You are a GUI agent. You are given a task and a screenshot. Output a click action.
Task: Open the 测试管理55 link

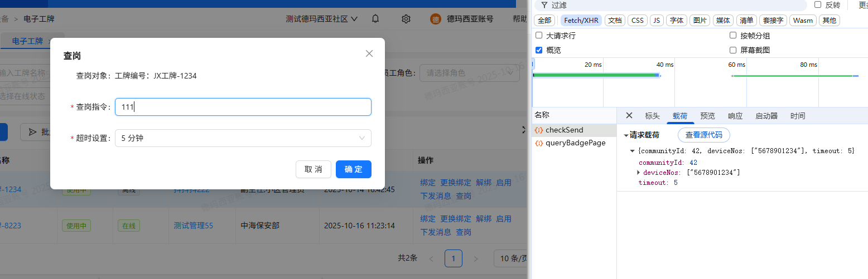tap(193, 226)
